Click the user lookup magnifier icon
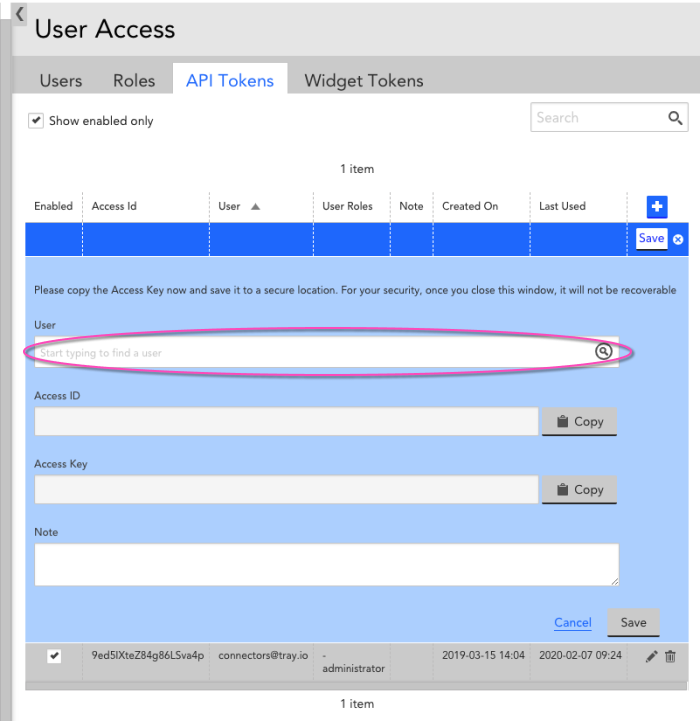 604,352
